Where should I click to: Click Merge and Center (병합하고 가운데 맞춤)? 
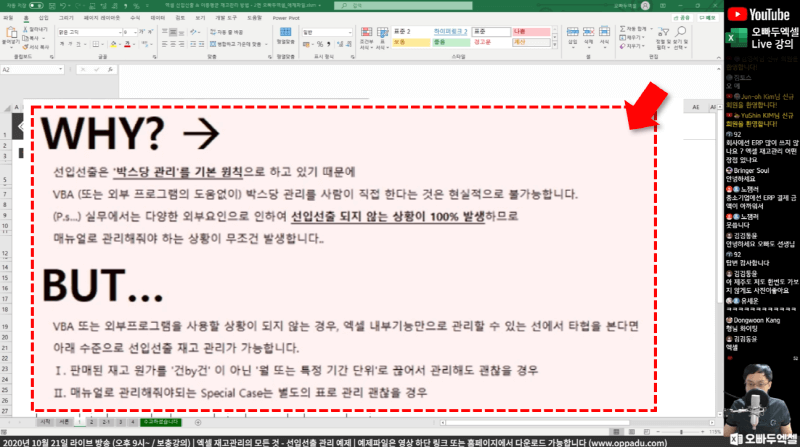[x=237, y=44]
